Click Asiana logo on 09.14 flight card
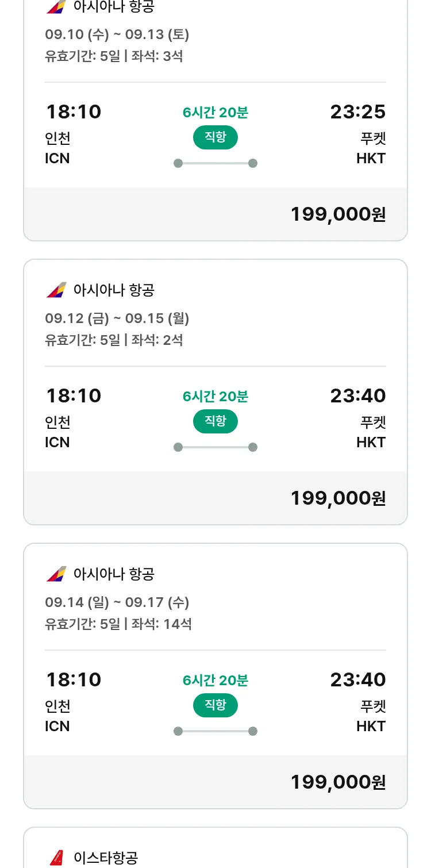Viewport: 431px width, 868px height. click(56, 574)
